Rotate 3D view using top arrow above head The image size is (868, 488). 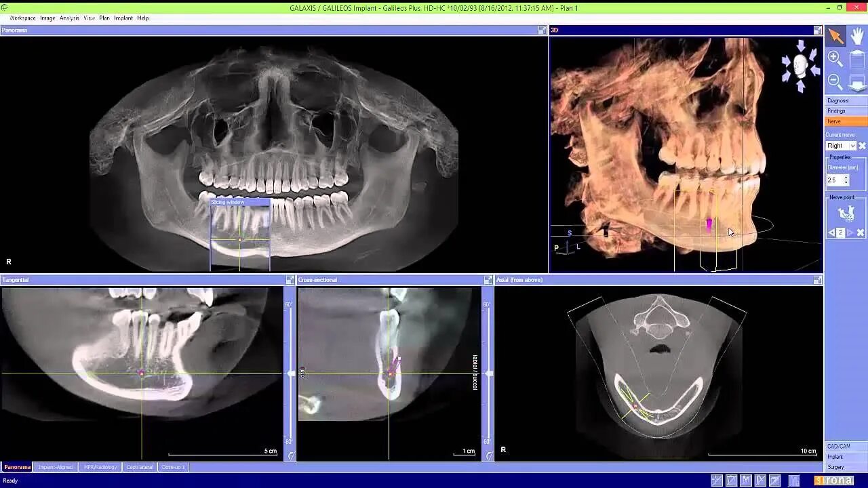[801, 45]
